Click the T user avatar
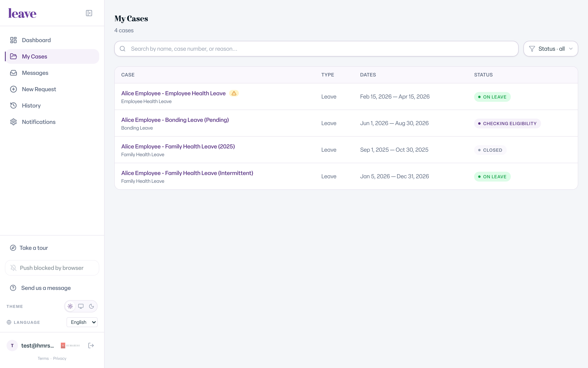The height and width of the screenshot is (368, 588). click(12, 345)
